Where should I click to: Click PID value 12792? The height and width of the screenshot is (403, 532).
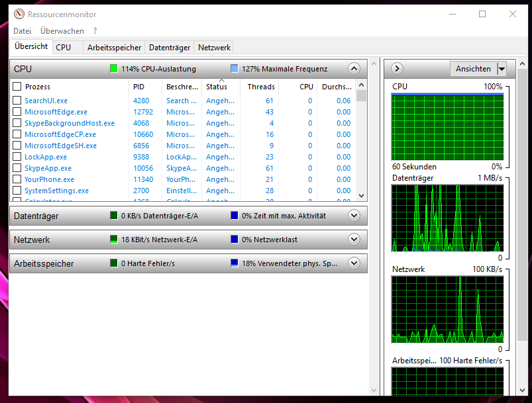pyautogui.click(x=143, y=112)
